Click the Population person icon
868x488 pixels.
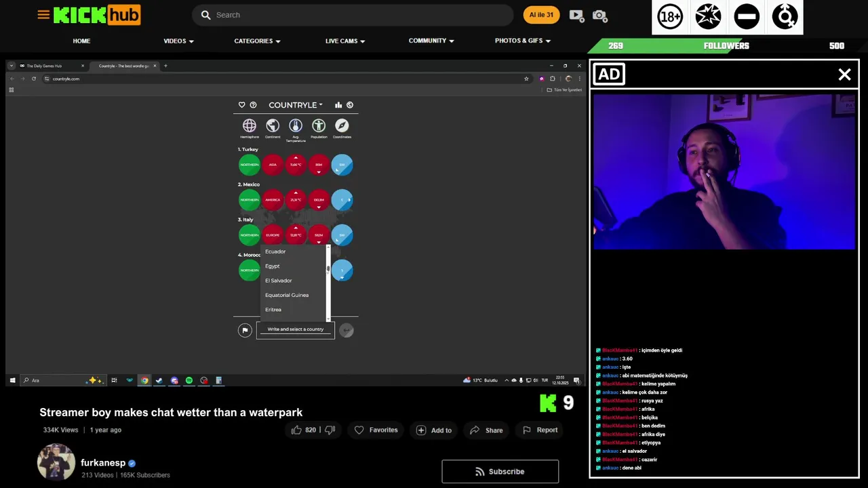coord(319,125)
